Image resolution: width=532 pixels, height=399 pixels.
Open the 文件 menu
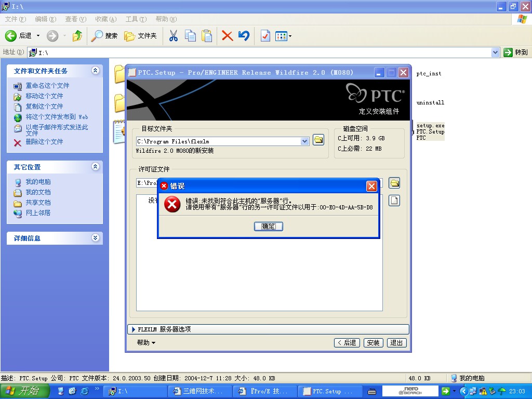click(15, 19)
